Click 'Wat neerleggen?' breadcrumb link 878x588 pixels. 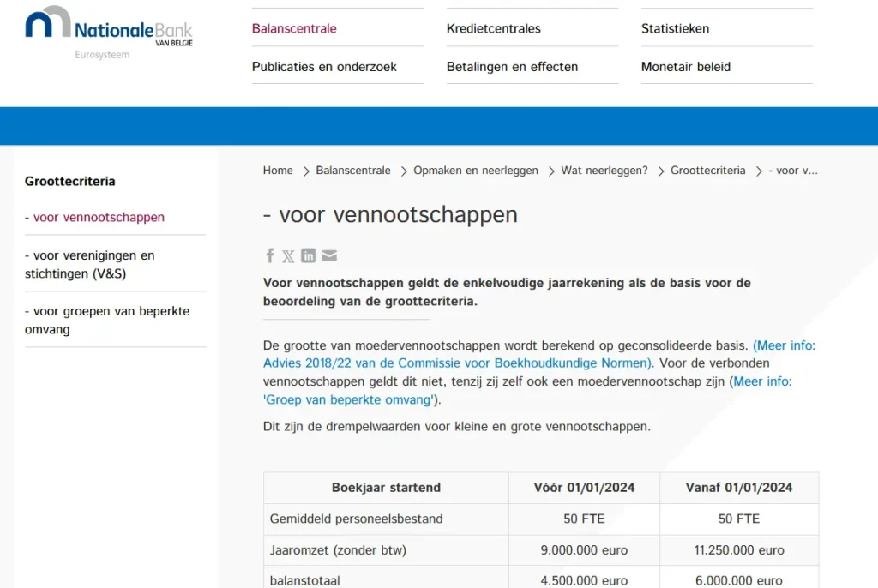(604, 171)
